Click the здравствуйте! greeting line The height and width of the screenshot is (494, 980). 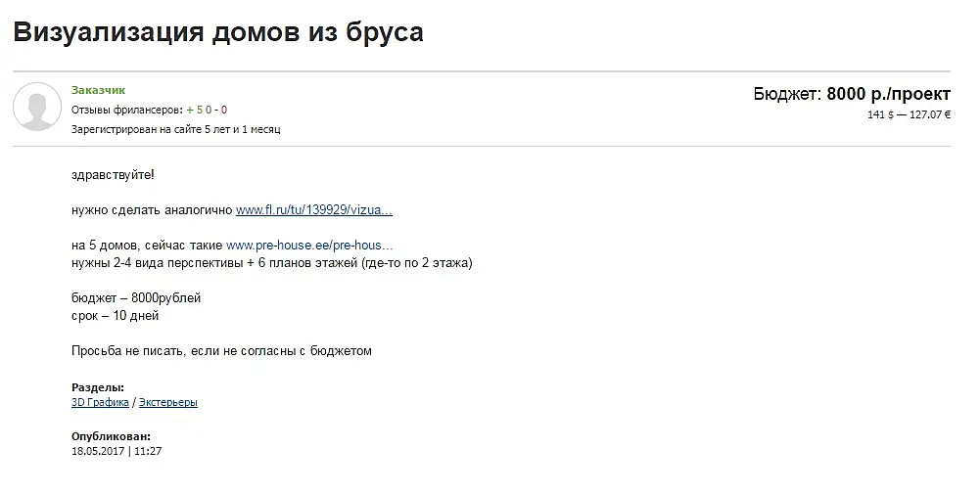coord(113,175)
